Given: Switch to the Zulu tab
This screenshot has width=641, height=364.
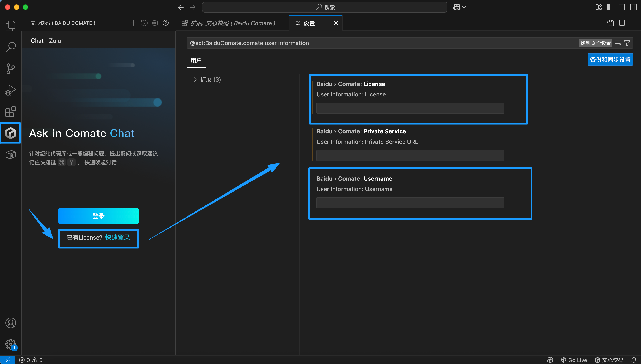Looking at the screenshot, I should (55, 40).
